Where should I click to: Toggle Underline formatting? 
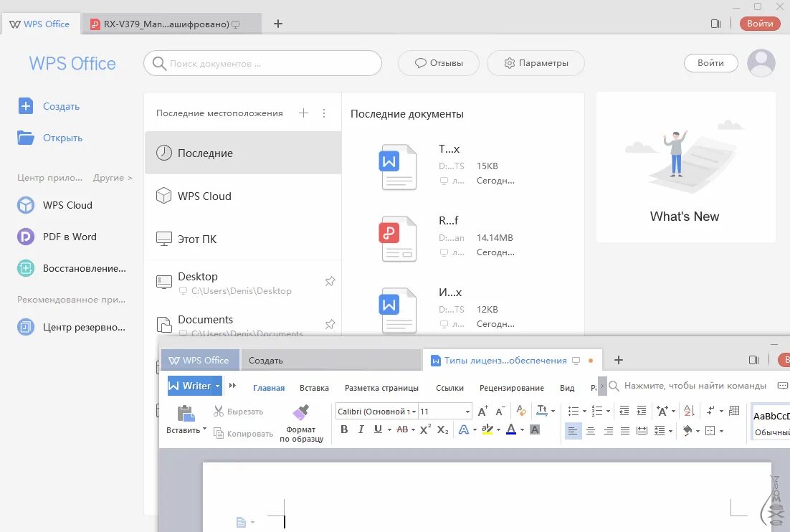(x=378, y=429)
